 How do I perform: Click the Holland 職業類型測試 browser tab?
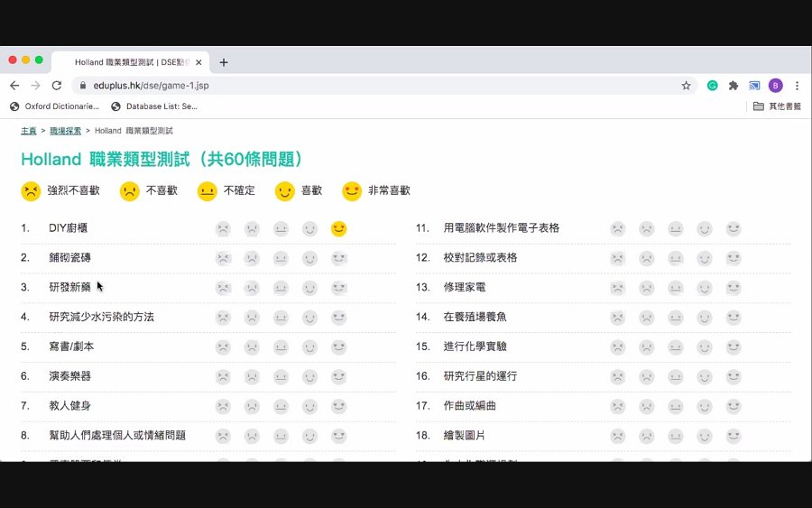click(131, 62)
